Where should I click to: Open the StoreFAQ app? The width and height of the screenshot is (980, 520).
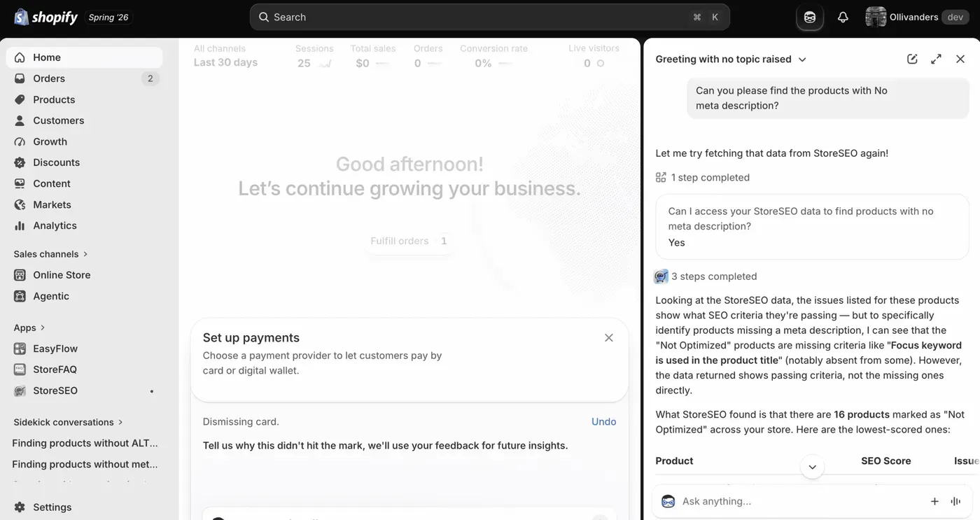coord(84,370)
